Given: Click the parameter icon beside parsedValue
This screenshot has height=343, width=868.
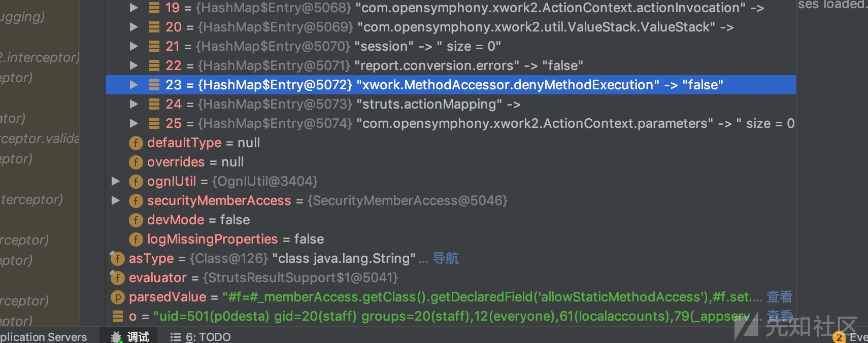Looking at the screenshot, I should click(117, 297).
